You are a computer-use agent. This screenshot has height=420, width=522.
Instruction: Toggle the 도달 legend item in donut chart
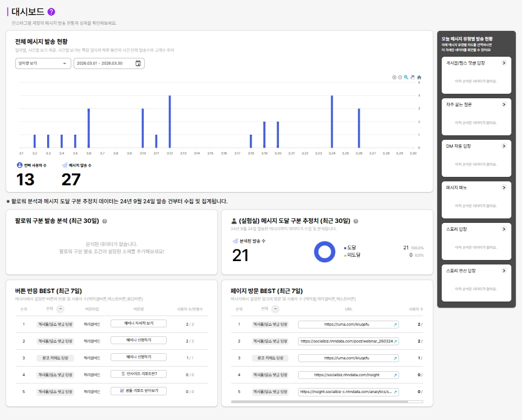pyautogui.click(x=350, y=248)
